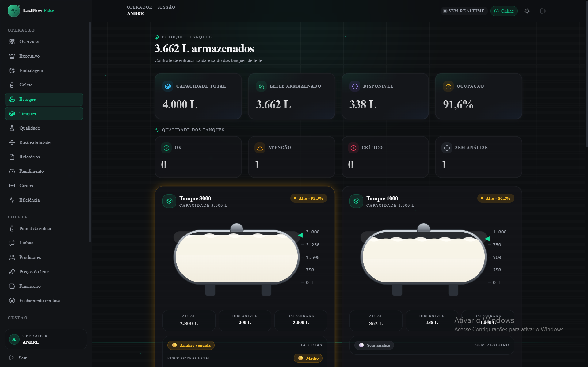Click the Médio risk badge
588x367 pixels.
point(308,358)
